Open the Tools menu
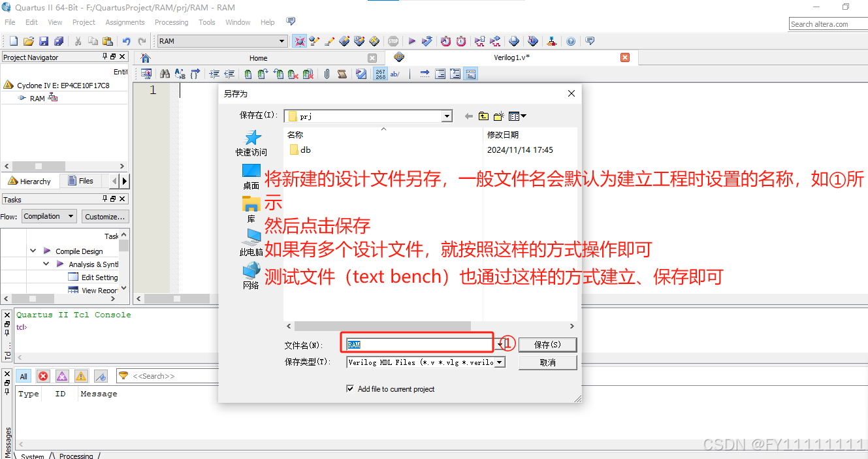Viewport: 868px width, 459px height. [x=207, y=22]
